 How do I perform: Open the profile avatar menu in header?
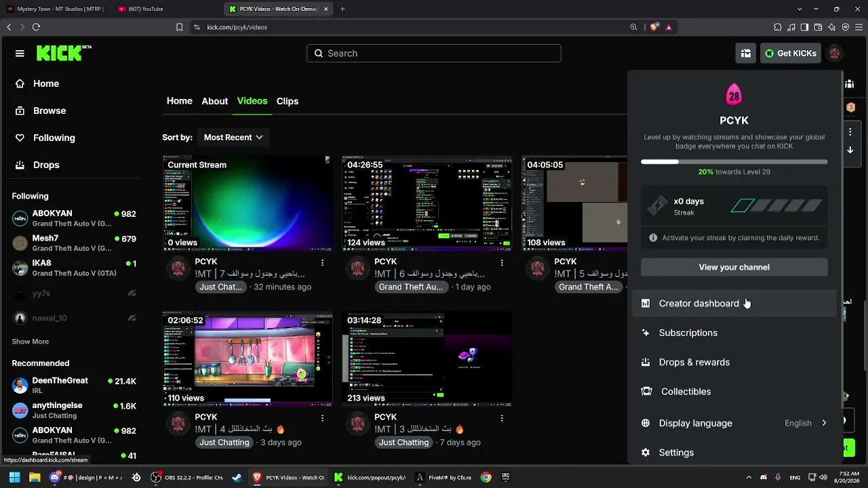(x=835, y=54)
